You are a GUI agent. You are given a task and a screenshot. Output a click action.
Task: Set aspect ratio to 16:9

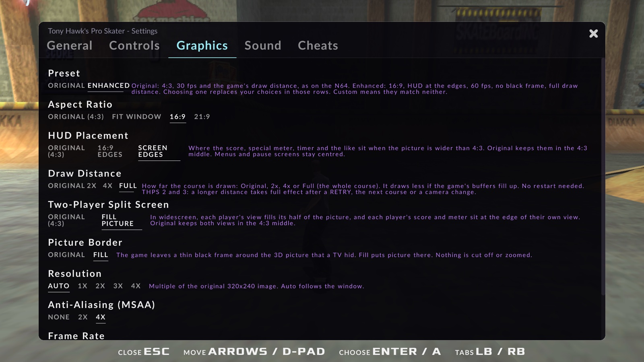(178, 117)
